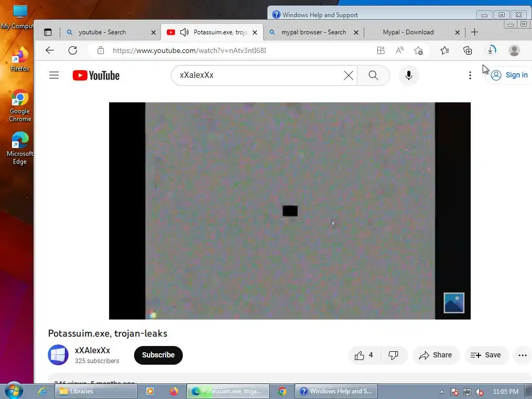Click the video player to pause playback
The image size is (532, 399).
(x=290, y=211)
